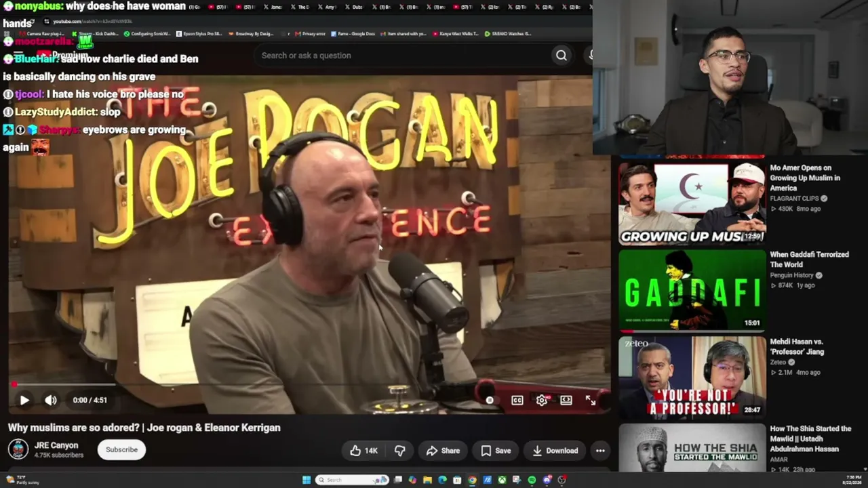The width and height of the screenshot is (868, 488).
Task: Open File Explorer from the taskbar
Action: point(427,480)
